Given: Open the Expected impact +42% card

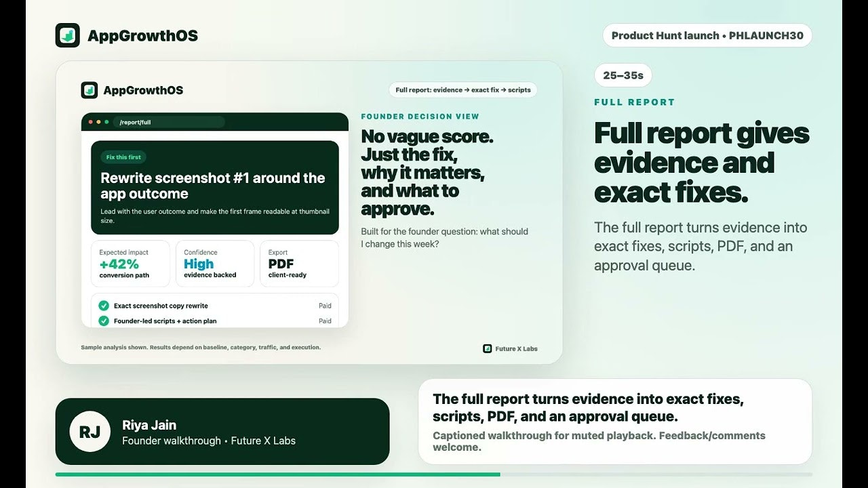Looking at the screenshot, I should tap(130, 264).
